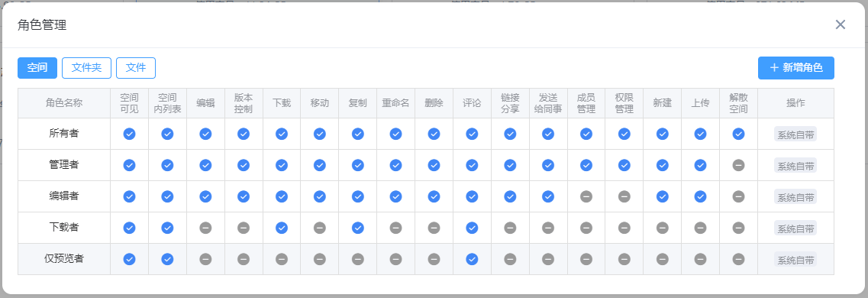The height and width of the screenshot is (298, 868).
Task: Click 仅预览者's 空间可见 checkmark icon
Action: (130, 259)
